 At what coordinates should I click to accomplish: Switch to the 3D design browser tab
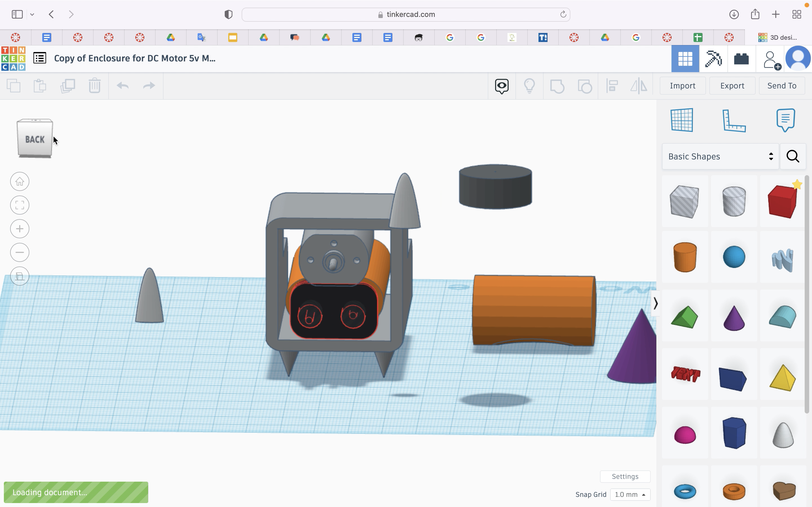(778, 37)
